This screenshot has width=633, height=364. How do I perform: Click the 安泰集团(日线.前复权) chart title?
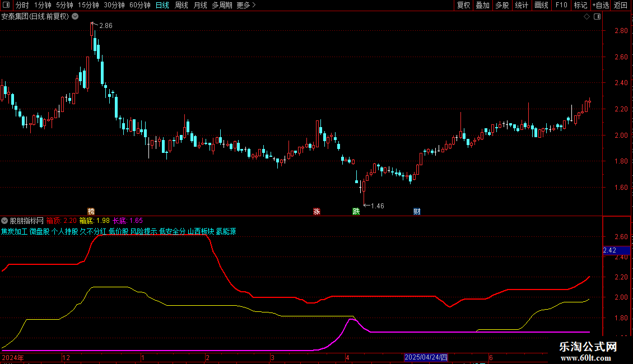(x=35, y=17)
